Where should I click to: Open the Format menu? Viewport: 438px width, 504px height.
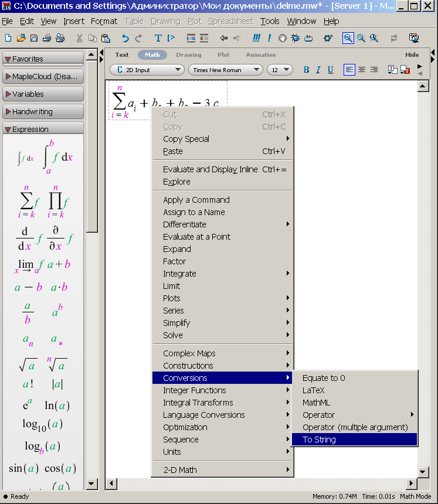[x=104, y=21]
